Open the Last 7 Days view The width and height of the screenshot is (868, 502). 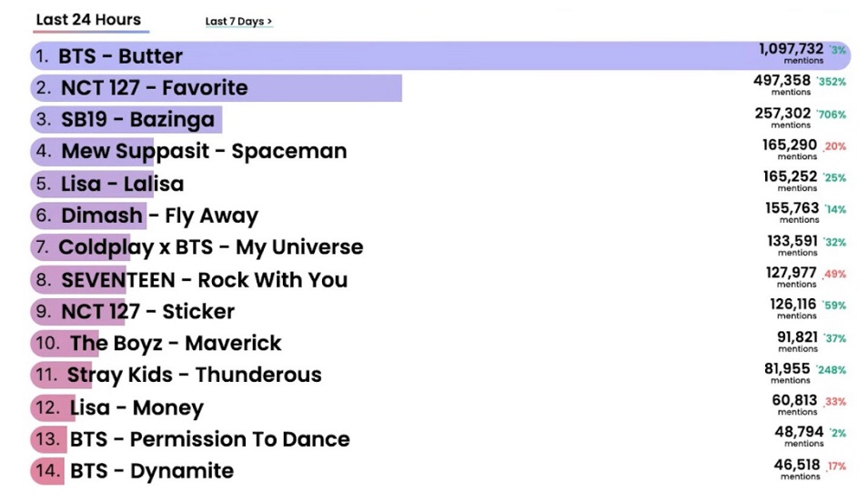pos(238,21)
